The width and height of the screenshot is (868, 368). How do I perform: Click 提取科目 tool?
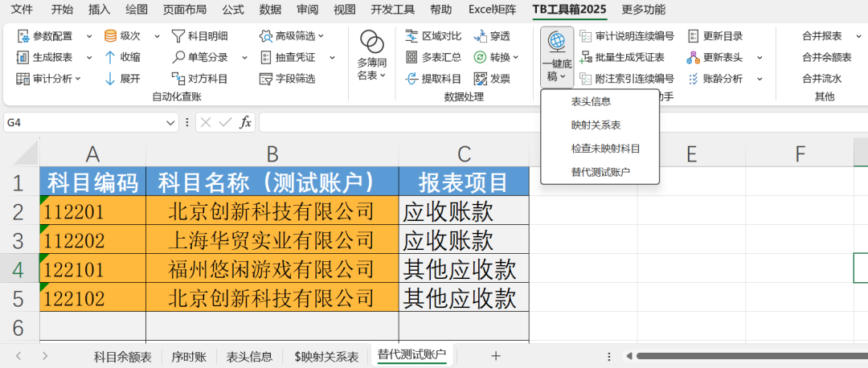pos(433,79)
